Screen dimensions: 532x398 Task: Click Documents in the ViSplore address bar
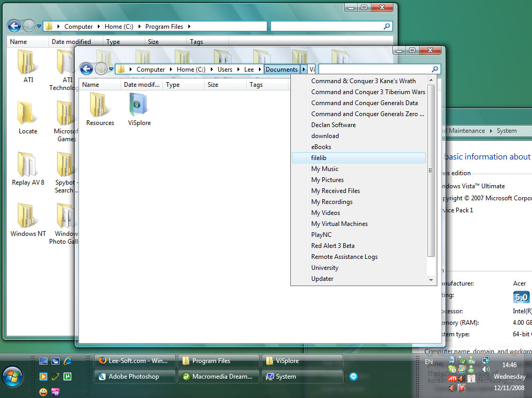[281, 69]
